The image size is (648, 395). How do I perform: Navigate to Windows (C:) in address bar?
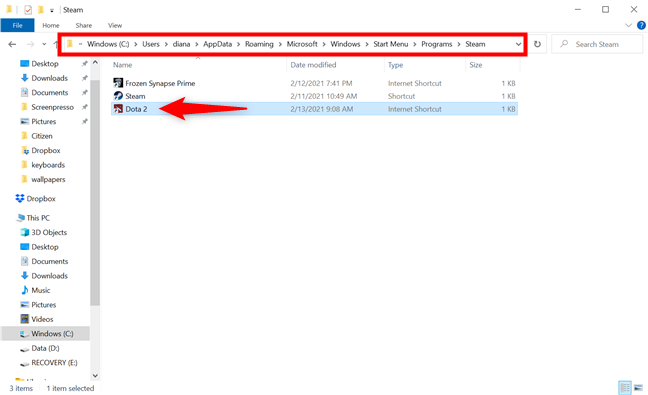[108, 44]
